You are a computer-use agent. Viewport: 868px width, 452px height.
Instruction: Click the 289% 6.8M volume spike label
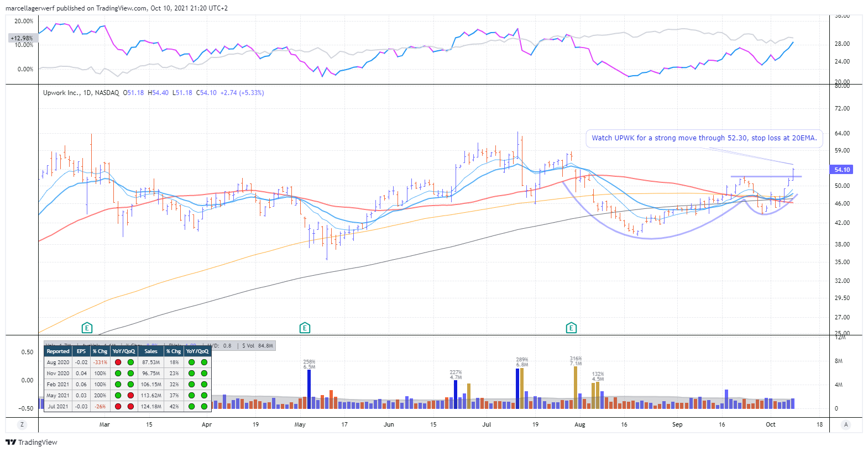[522, 362]
